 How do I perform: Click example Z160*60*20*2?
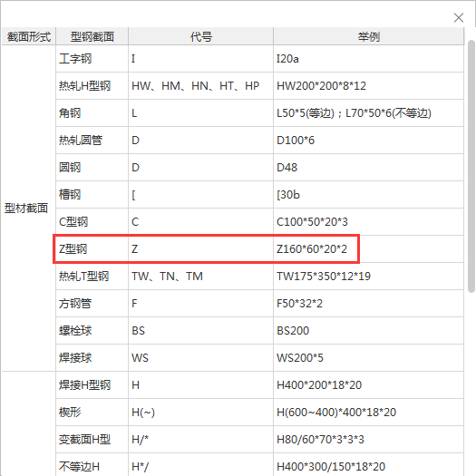click(312, 249)
